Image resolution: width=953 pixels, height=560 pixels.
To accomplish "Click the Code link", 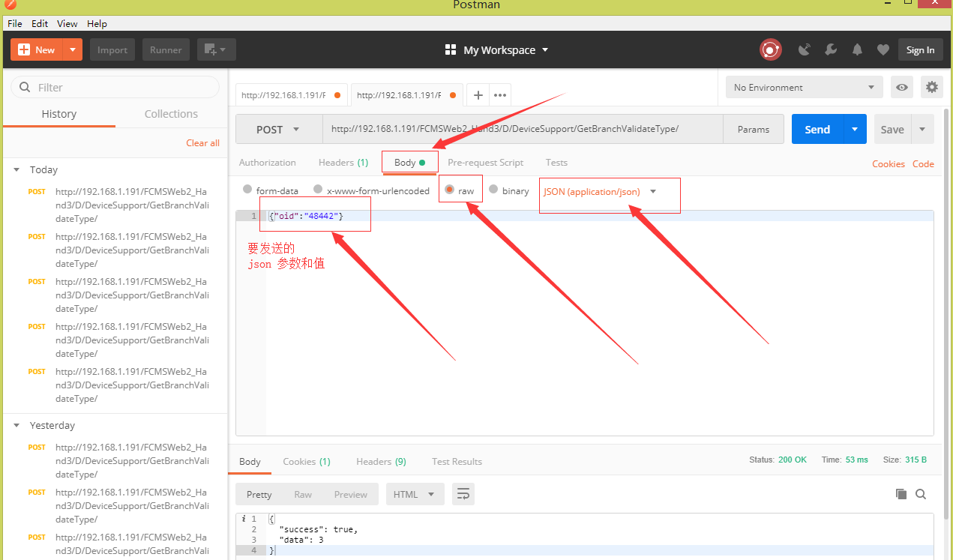I will tap(923, 164).
